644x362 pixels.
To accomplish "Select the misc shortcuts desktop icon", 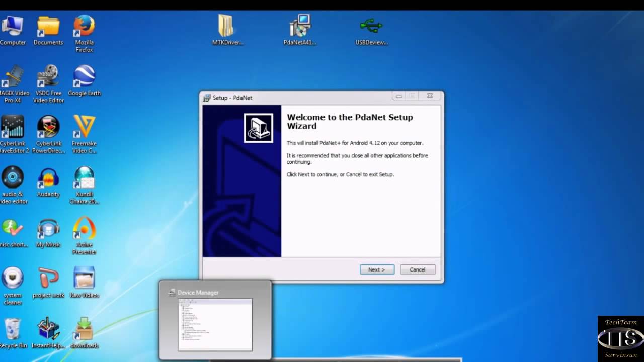I will coord(13,233).
